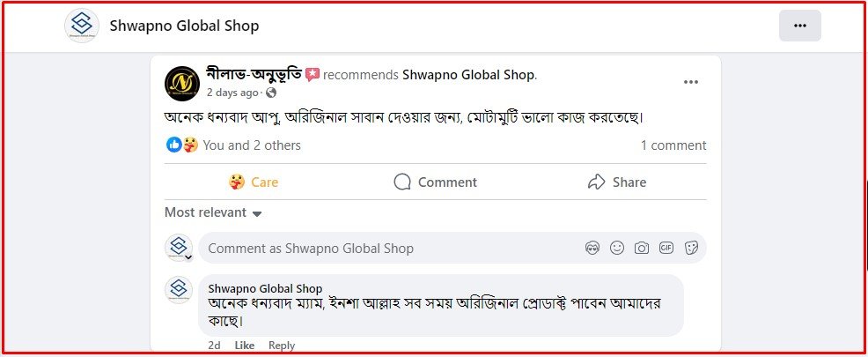Click Reply under the Shwapno Global Shop comment
This screenshot has height=357, width=868.
point(282,346)
